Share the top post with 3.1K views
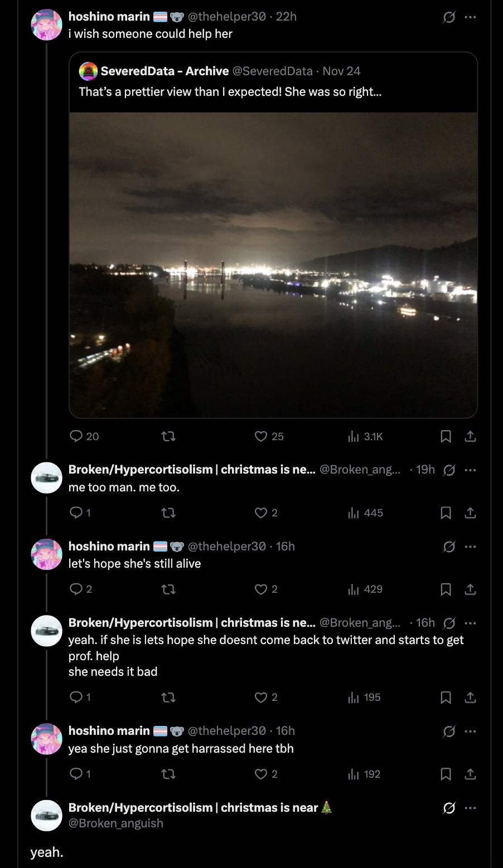The height and width of the screenshot is (868, 503). pos(470,436)
